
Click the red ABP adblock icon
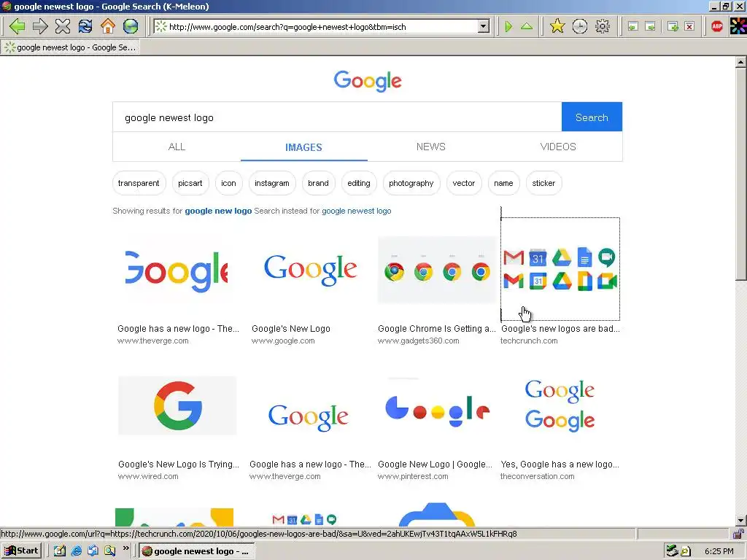[x=717, y=27]
